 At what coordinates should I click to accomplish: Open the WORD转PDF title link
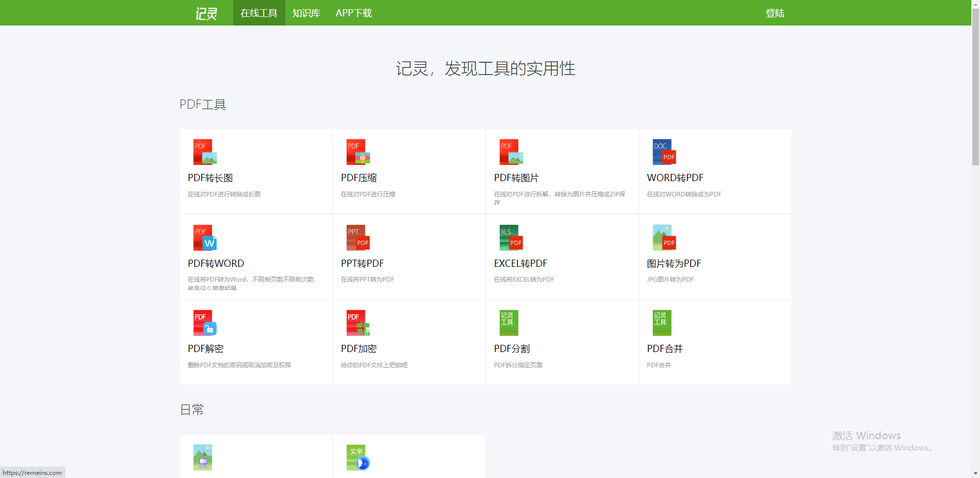675,178
